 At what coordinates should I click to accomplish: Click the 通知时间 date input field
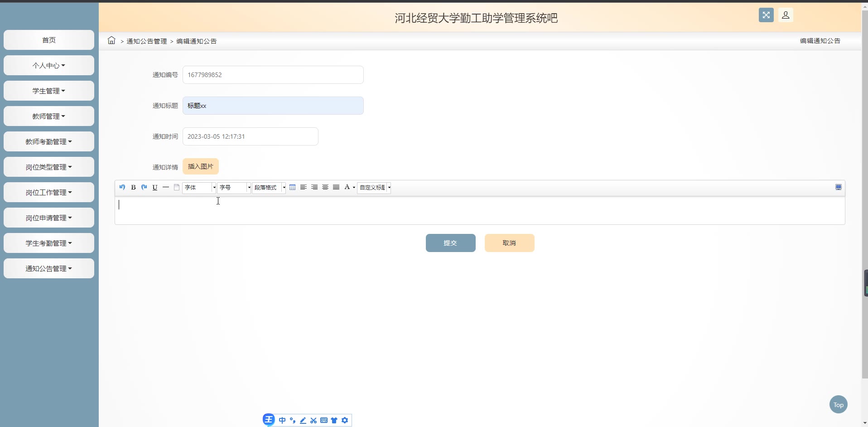coord(251,136)
